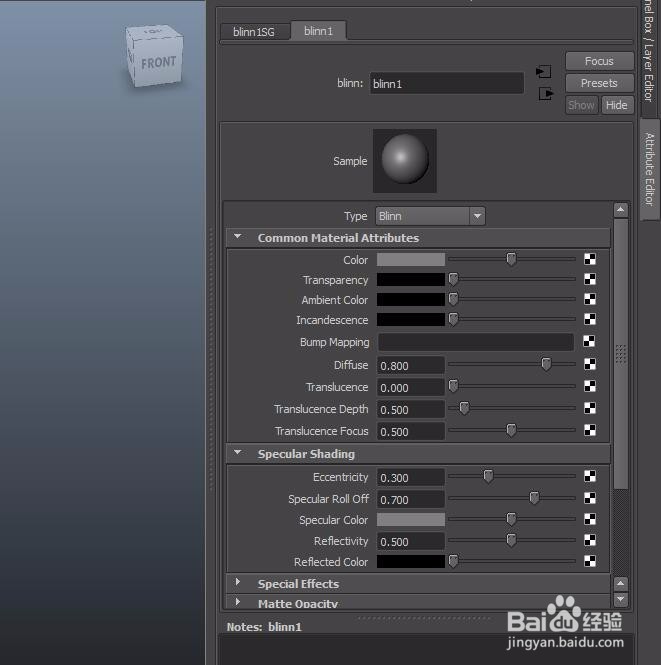The height and width of the screenshot is (665, 661).
Task: Switch to the blinn1SG tab
Action: 254,32
